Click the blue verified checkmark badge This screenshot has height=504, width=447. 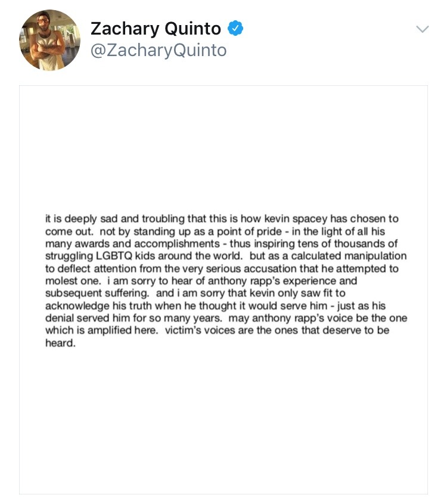click(235, 28)
